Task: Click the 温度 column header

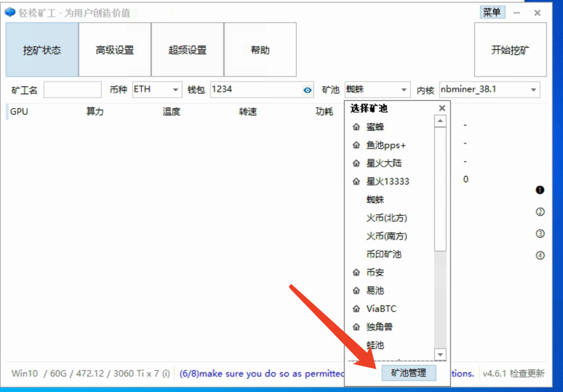Action: (x=172, y=112)
